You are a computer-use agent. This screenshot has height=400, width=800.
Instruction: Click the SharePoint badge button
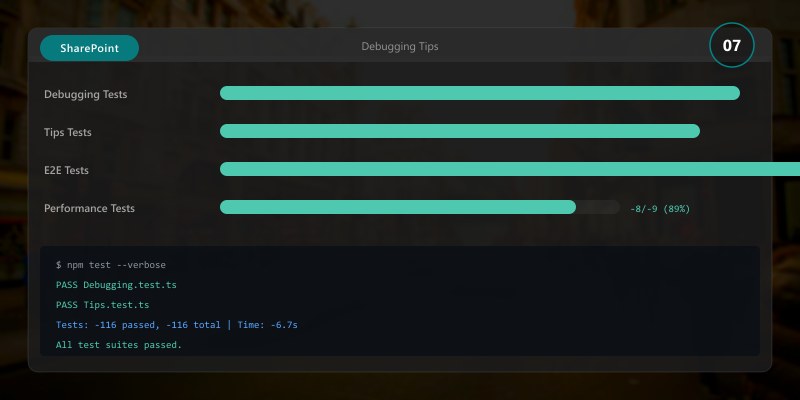coord(89,48)
